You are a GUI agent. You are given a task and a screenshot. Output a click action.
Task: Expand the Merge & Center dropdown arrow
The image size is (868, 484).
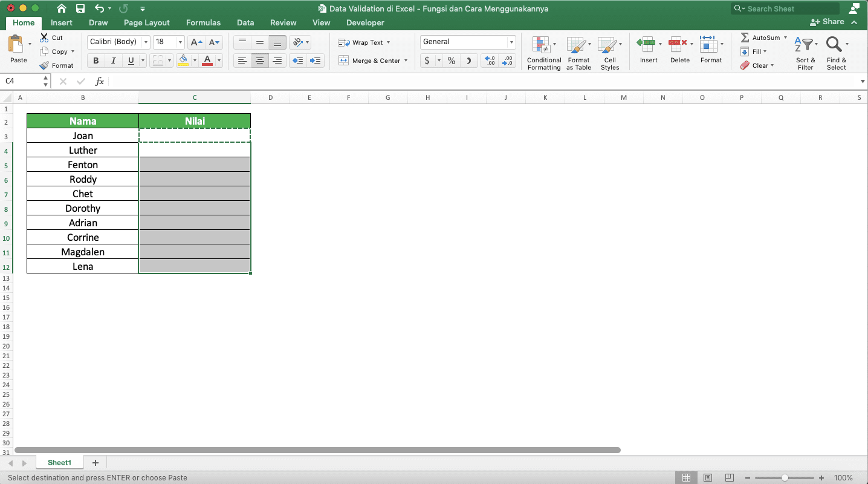[406, 60]
